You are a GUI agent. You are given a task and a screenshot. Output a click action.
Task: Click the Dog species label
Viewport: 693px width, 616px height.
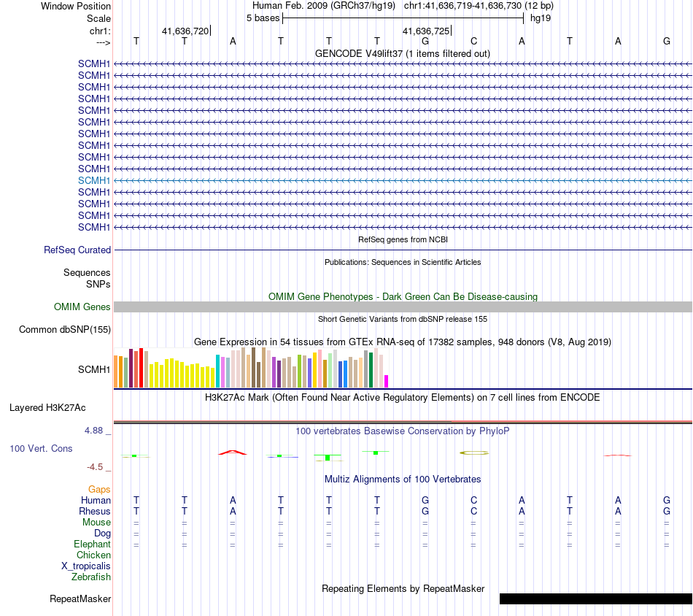(102, 534)
